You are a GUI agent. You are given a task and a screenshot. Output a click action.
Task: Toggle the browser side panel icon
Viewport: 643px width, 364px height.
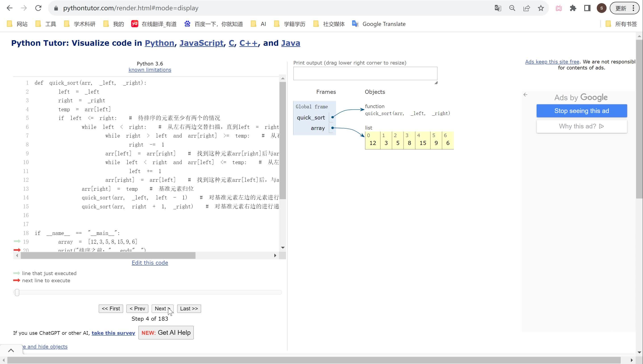click(587, 8)
